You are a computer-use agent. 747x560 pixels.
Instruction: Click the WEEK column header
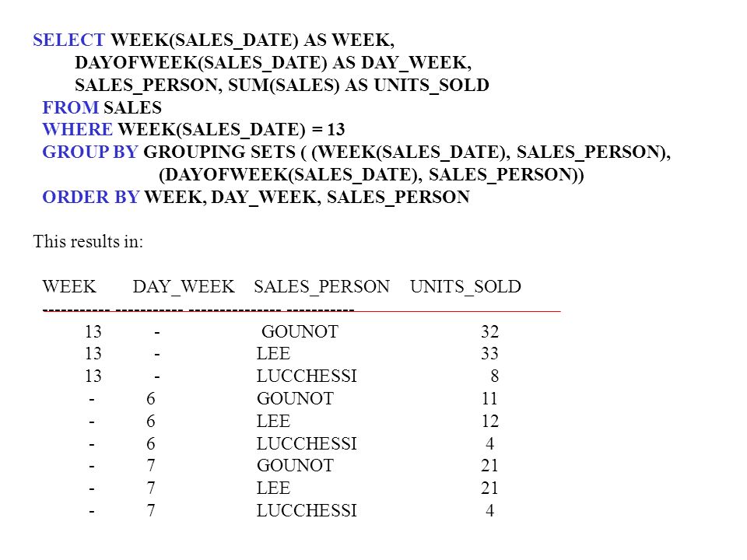[69, 287]
